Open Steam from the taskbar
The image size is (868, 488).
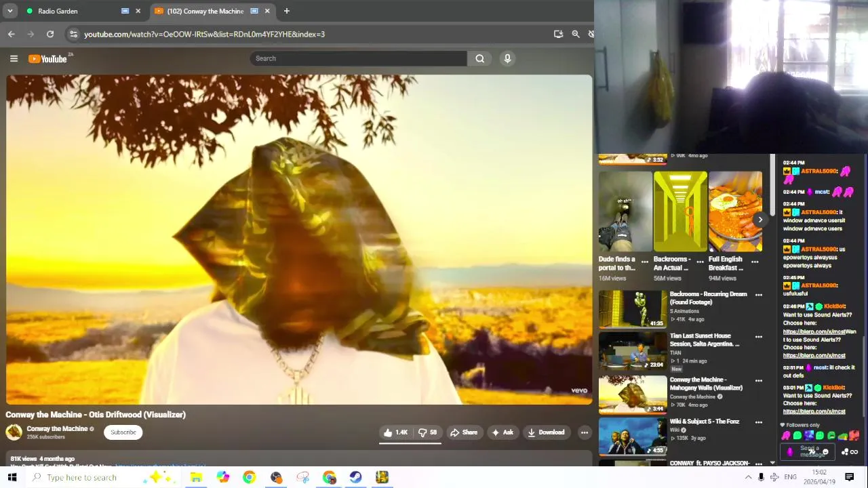[x=355, y=477]
